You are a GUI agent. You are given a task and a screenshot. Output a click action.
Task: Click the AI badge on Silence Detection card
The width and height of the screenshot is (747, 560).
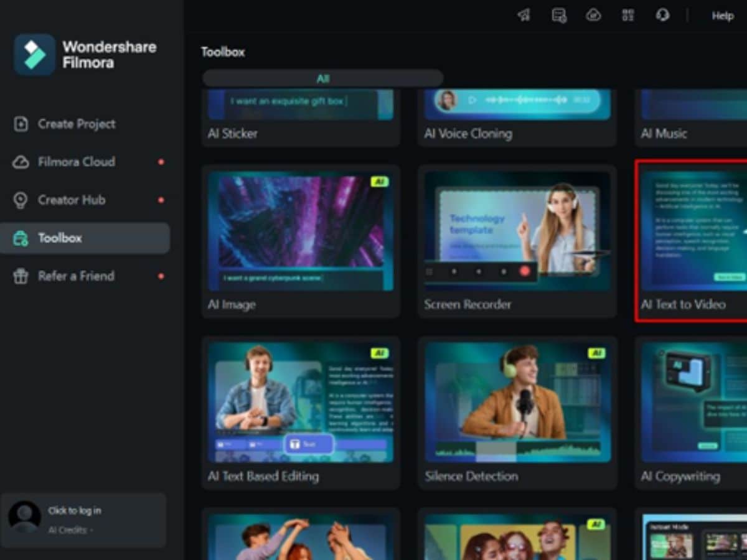click(596, 353)
